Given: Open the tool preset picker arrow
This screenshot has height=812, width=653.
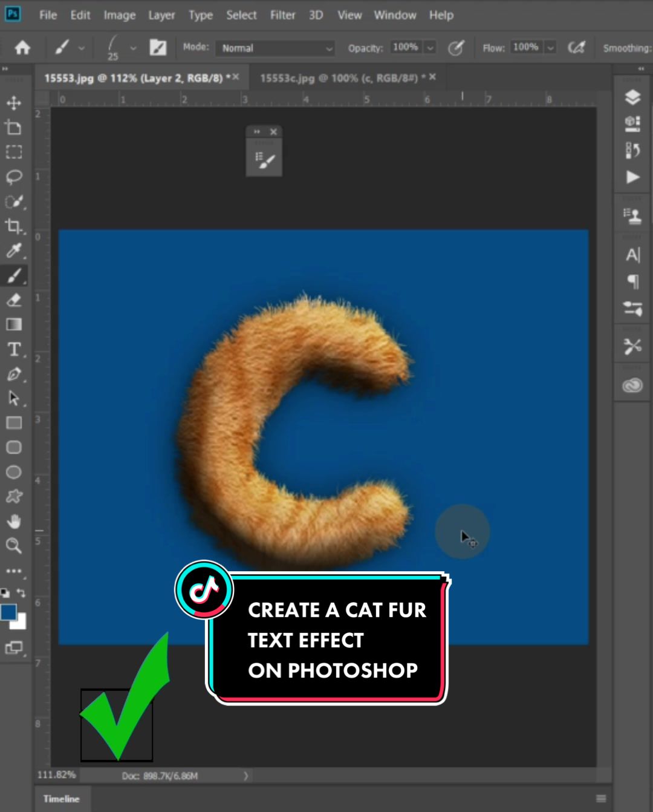Looking at the screenshot, I should point(81,48).
